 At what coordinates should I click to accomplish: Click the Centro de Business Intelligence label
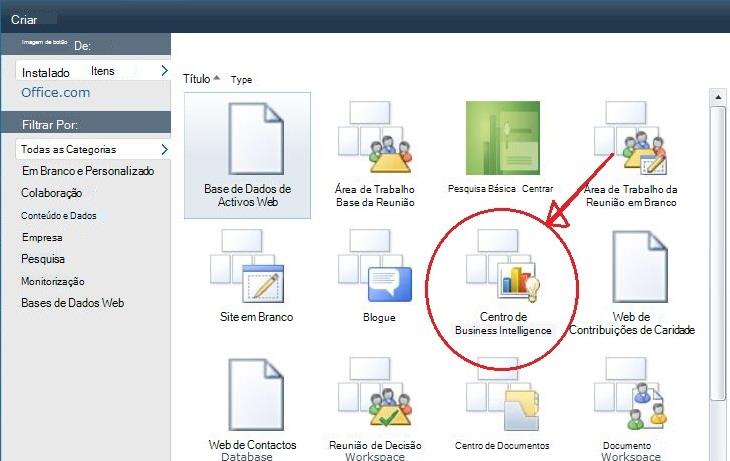tap(503, 324)
